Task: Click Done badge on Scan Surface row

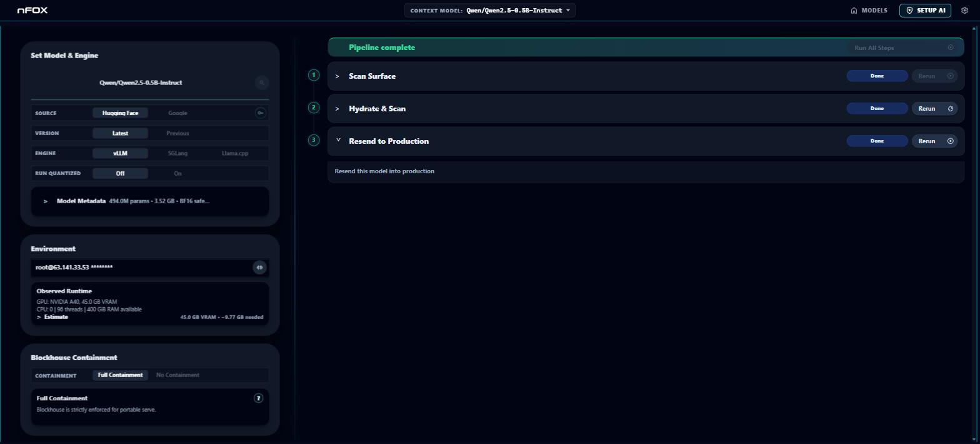Action: [x=877, y=76]
